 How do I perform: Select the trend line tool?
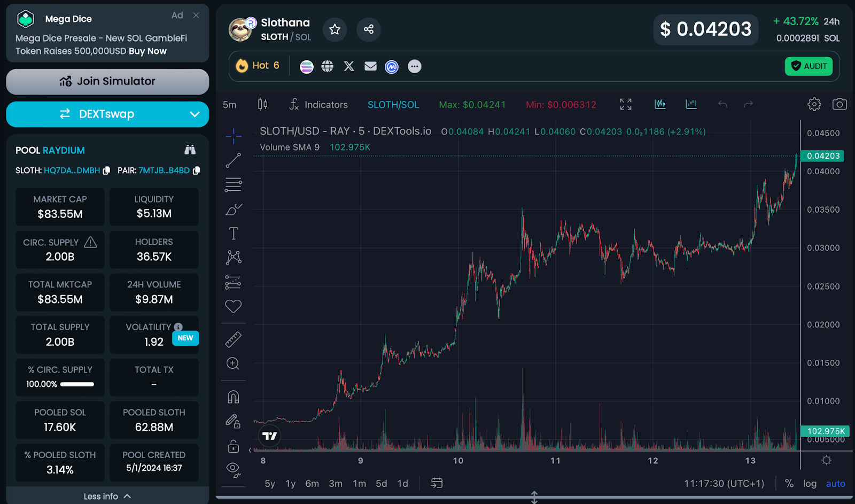pyautogui.click(x=234, y=160)
